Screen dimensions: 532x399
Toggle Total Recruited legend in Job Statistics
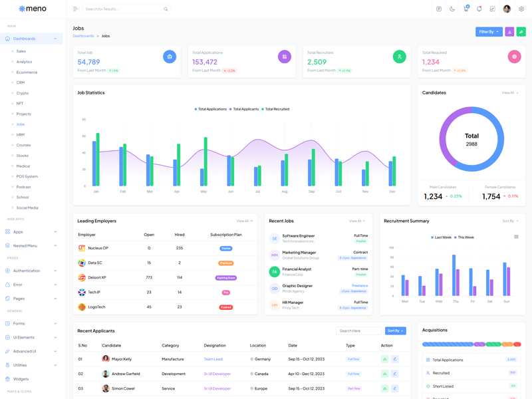[x=276, y=109]
